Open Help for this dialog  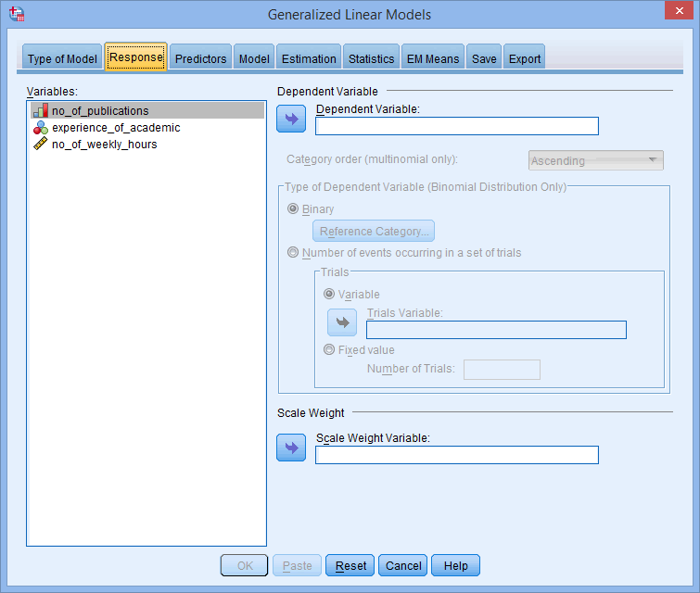click(456, 565)
